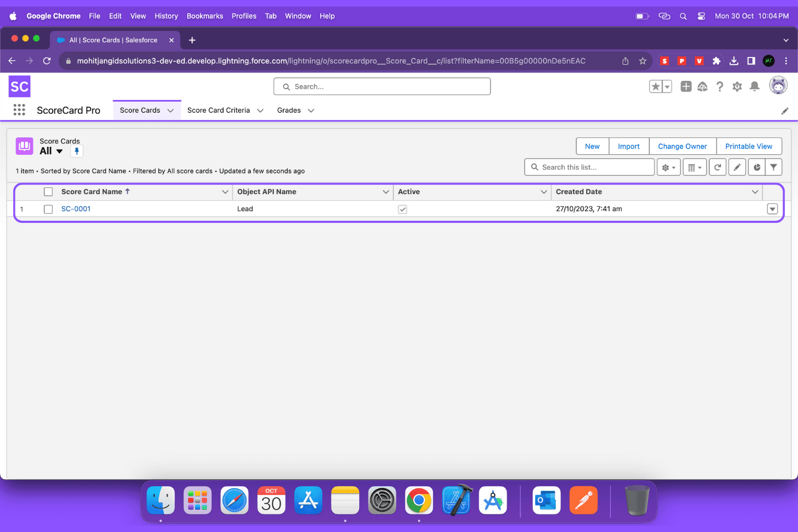Open Xcode from the Dock

click(456, 501)
